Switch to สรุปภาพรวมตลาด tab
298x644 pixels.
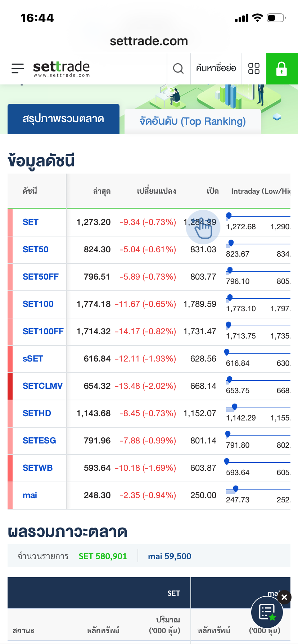(63, 119)
